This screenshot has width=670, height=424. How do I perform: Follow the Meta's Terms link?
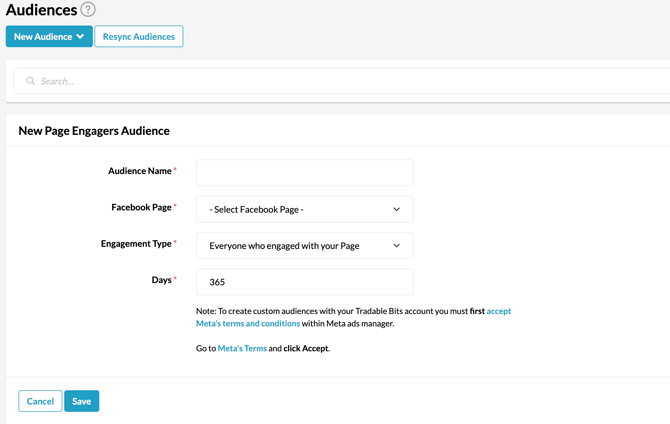(242, 348)
